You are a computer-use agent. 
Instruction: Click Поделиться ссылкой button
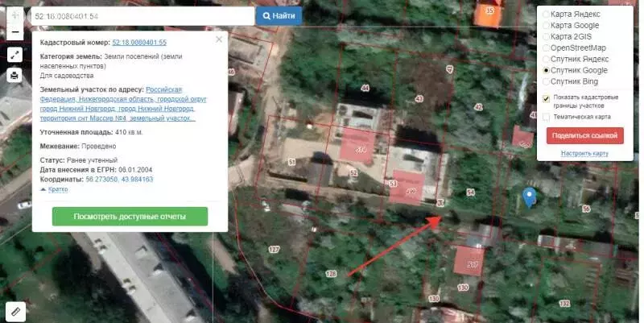584,136
